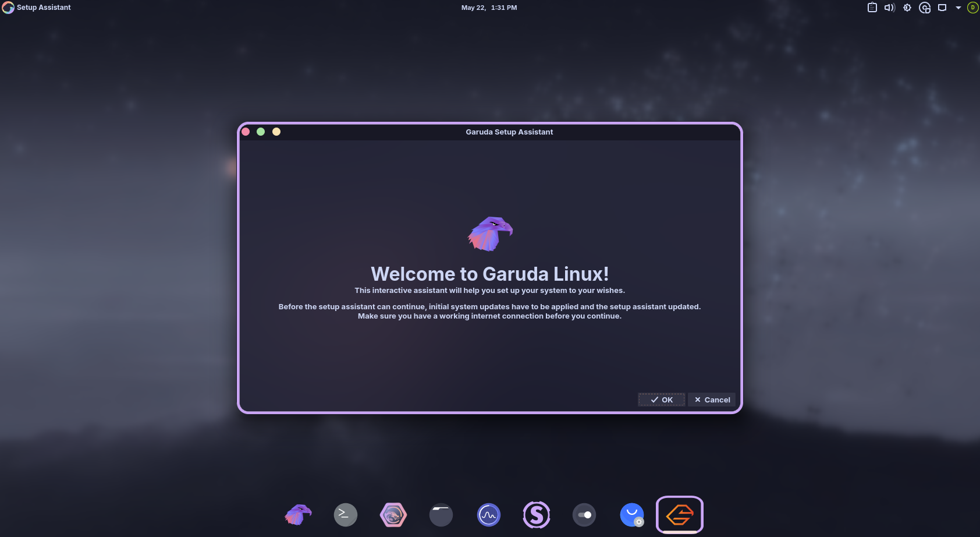
Task: Click the green window control button
Action: (261, 132)
